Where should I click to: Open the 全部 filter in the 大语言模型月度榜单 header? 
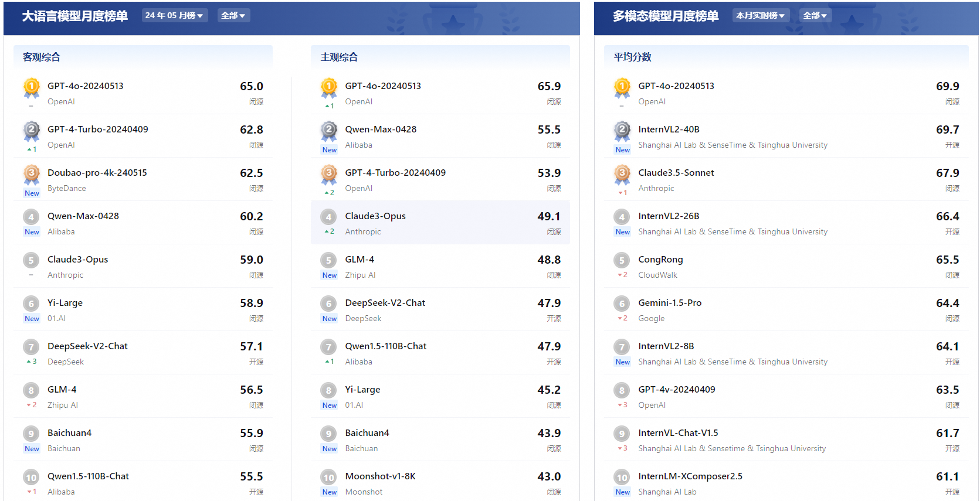pos(233,15)
